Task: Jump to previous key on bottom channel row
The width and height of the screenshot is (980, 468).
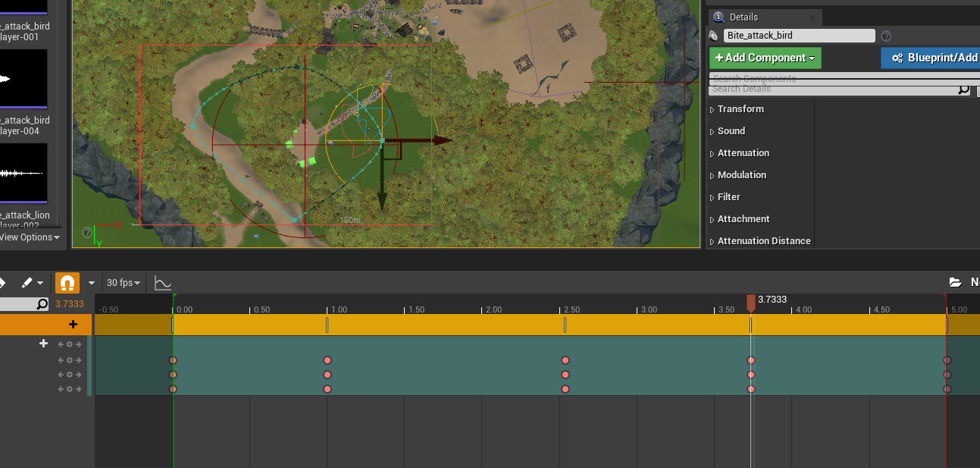Action: coord(61,388)
